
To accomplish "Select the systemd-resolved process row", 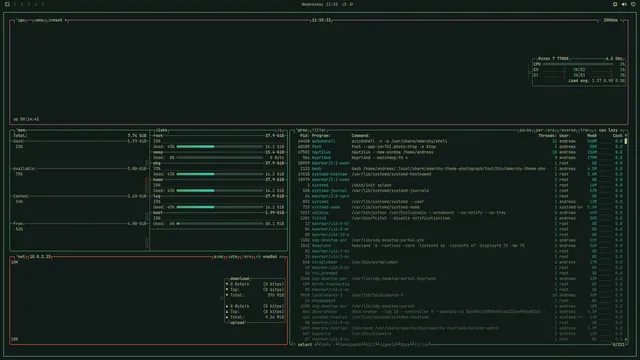I will click(x=460, y=317).
